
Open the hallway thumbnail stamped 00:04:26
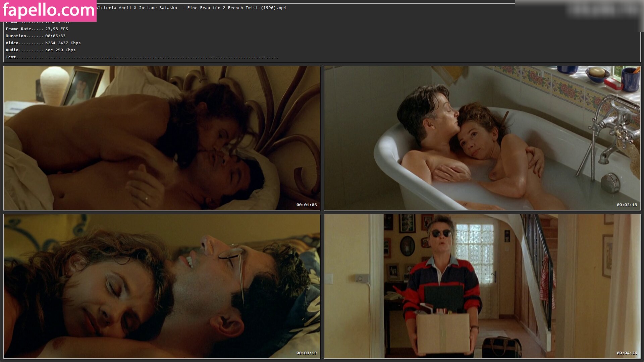[482, 286]
